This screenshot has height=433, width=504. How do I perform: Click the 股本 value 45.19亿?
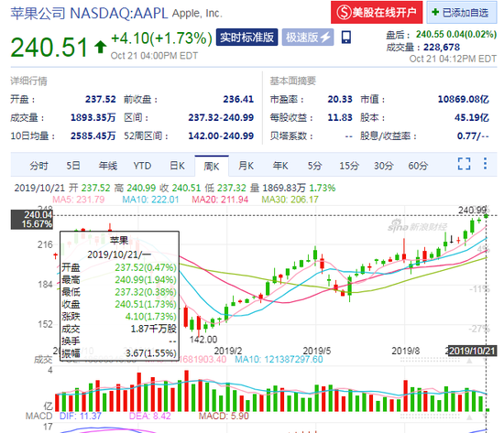pyautogui.click(x=472, y=117)
